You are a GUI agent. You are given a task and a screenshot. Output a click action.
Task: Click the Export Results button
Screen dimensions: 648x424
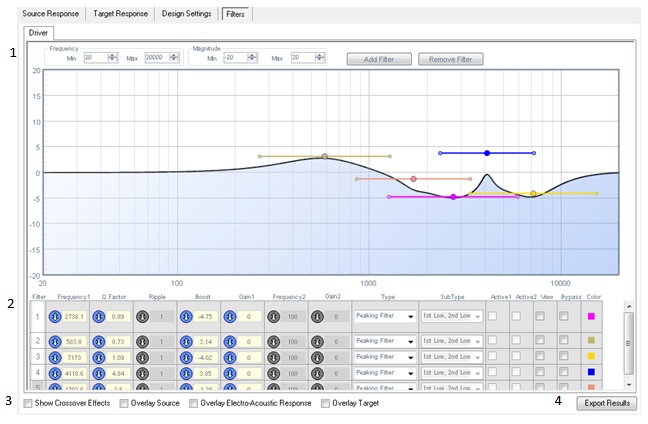click(607, 403)
